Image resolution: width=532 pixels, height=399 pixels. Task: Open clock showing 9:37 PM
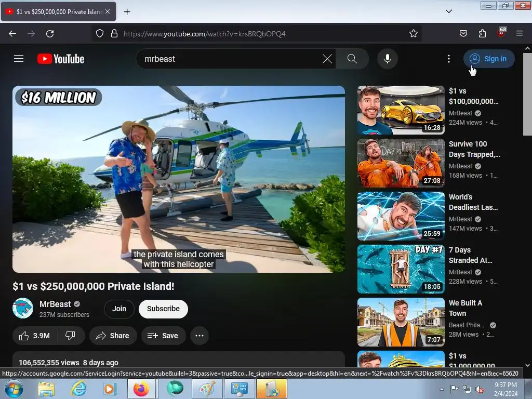(506, 389)
